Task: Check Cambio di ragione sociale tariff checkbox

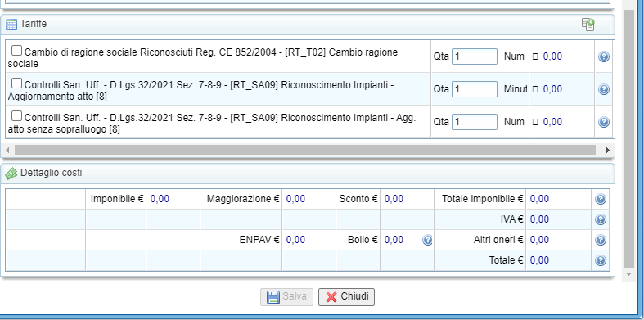Action: click(16, 51)
